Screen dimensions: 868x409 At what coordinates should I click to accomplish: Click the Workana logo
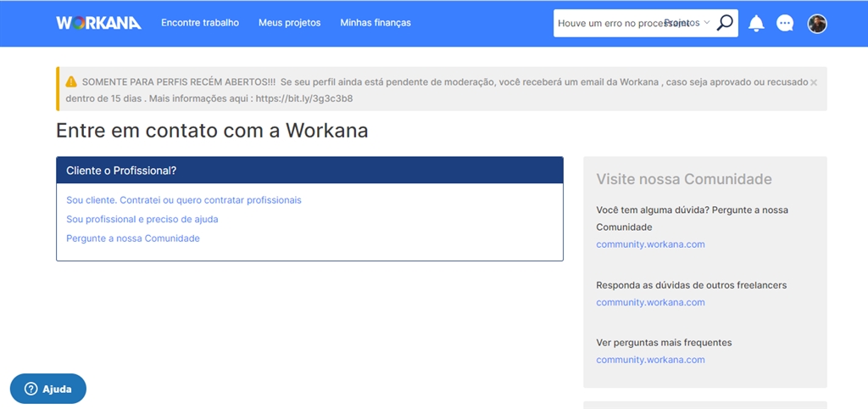[x=98, y=23]
